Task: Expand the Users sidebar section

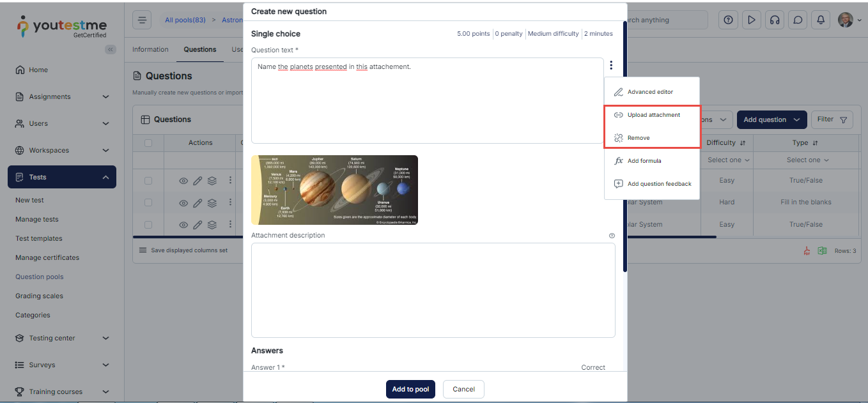Action: pyautogui.click(x=62, y=123)
